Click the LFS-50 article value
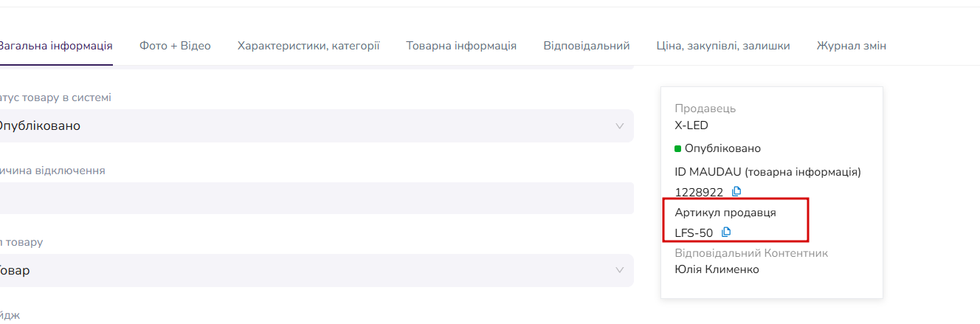 [694, 233]
